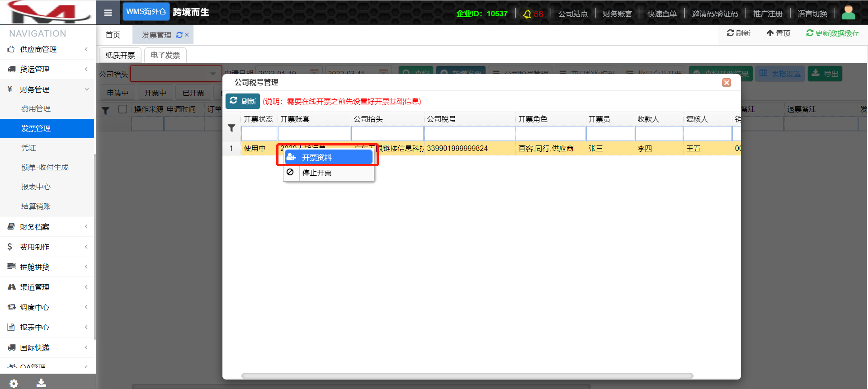Image resolution: width=868 pixels, height=389 pixels.
Task: Expand 货运管理 menu chevron
Action: pos(86,69)
